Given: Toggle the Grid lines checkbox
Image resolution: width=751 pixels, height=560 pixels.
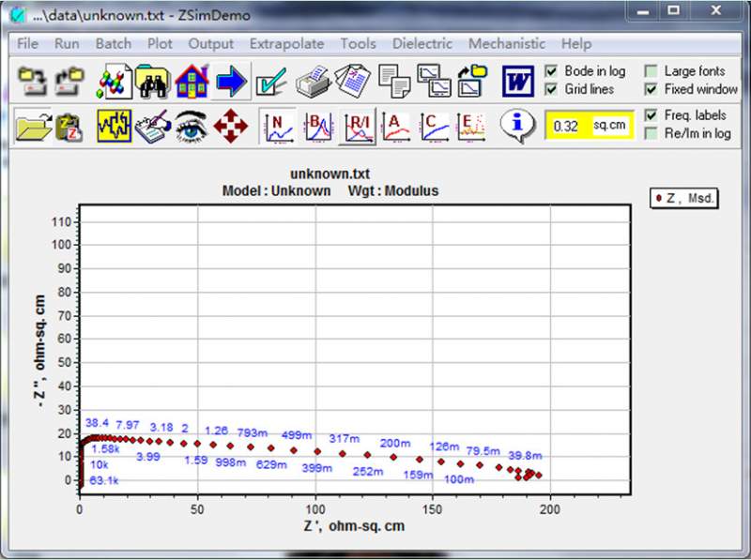Looking at the screenshot, I should [551, 89].
